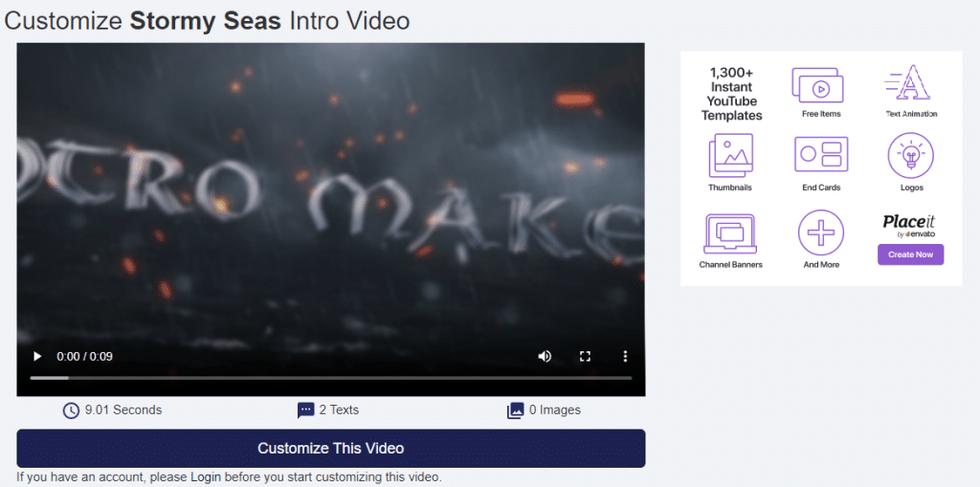
Task: Click the Customize This Video button
Action: click(330, 448)
